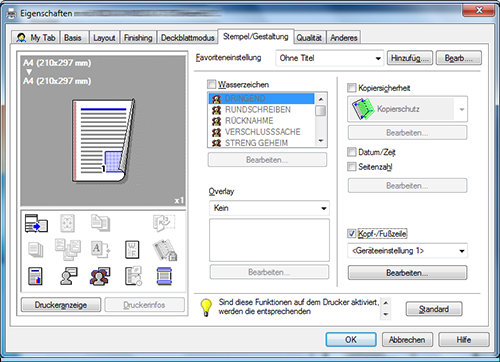Switch to the Basis tab
The width and height of the screenshot is (500, 362).
pos(73,38)
